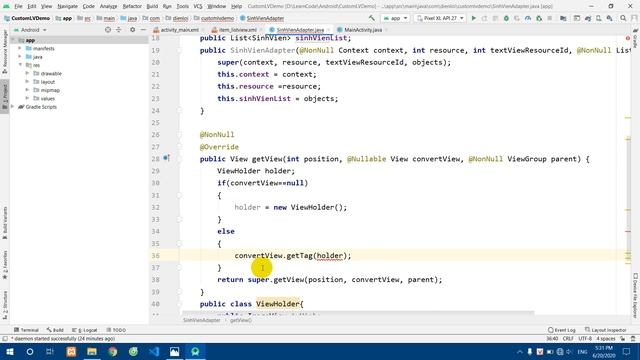
Task: Click the Profile app gauge icon
Action: (x=528, y=18)
